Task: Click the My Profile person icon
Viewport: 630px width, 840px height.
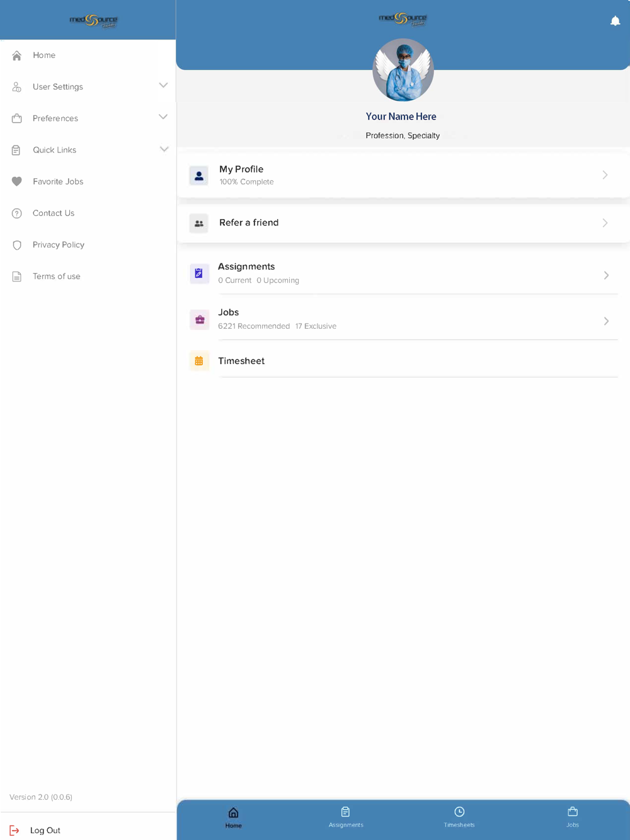Action: pyautogui.click(x=199, y=176)
